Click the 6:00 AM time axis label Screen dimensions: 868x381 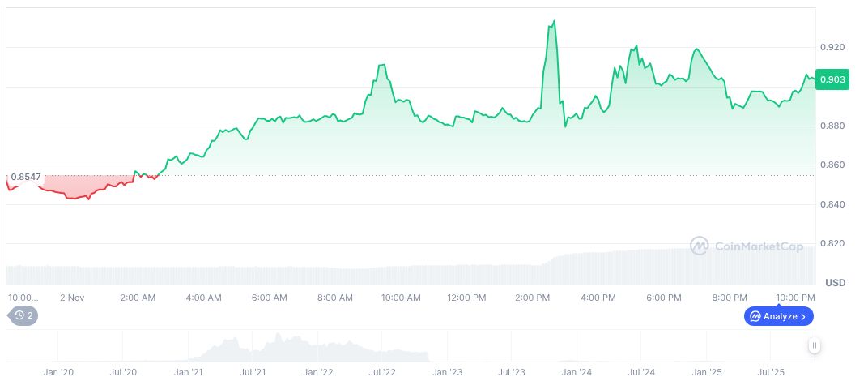click(269, 298)
